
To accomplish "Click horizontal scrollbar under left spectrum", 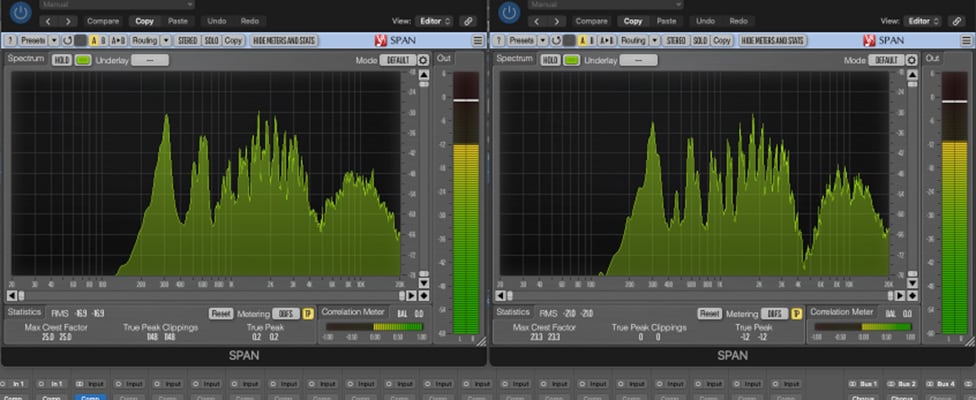I will click(212, 295).
